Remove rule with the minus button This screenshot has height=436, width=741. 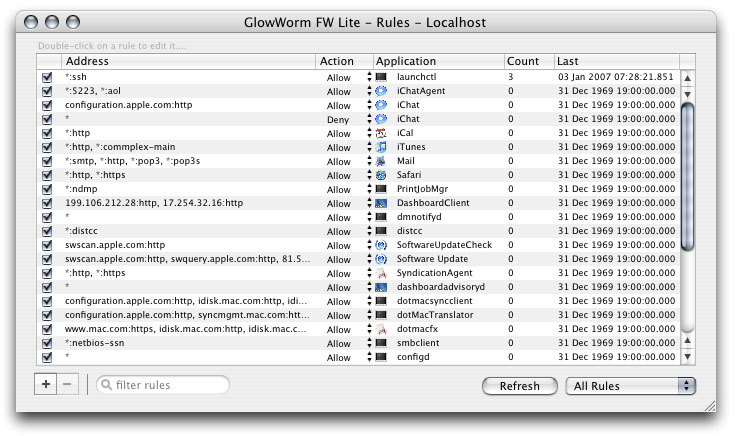point(67,384)
